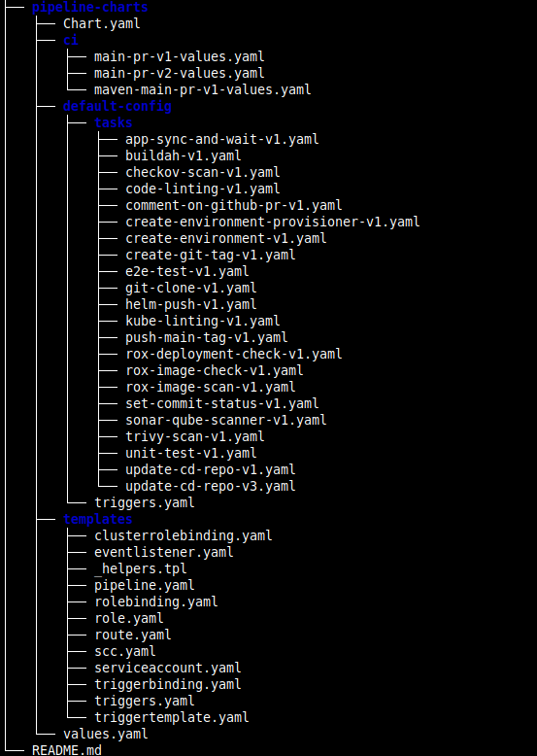
Task: Click values.yaml under pipeline-charts
Action: (106, 734)
